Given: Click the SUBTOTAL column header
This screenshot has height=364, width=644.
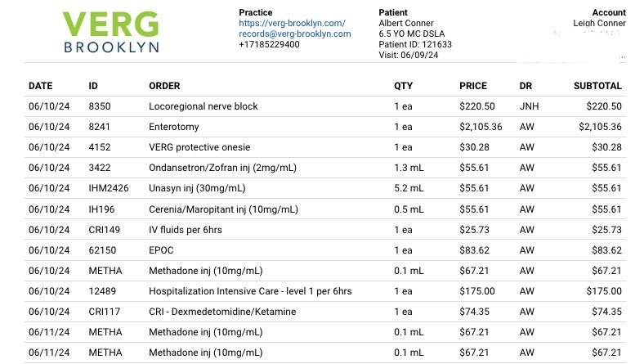Looking at the screenshot, I should pyautogui.click(x=597, y=86).
